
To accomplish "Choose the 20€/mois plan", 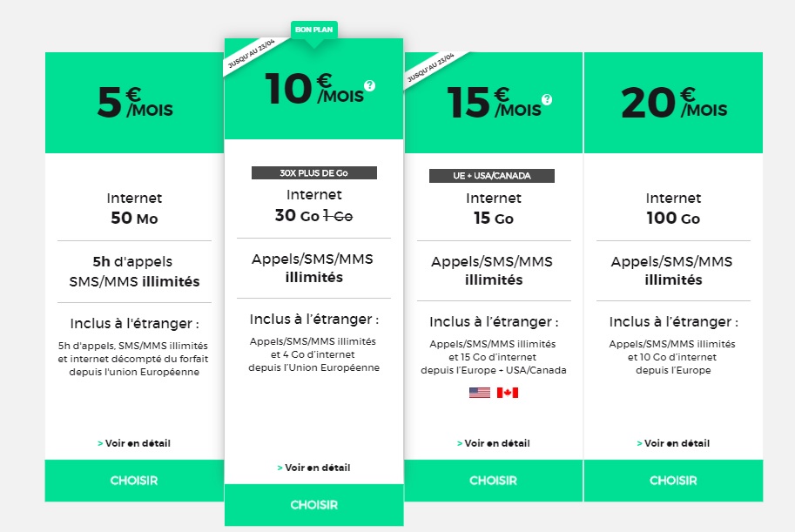I will click(673, 481).
